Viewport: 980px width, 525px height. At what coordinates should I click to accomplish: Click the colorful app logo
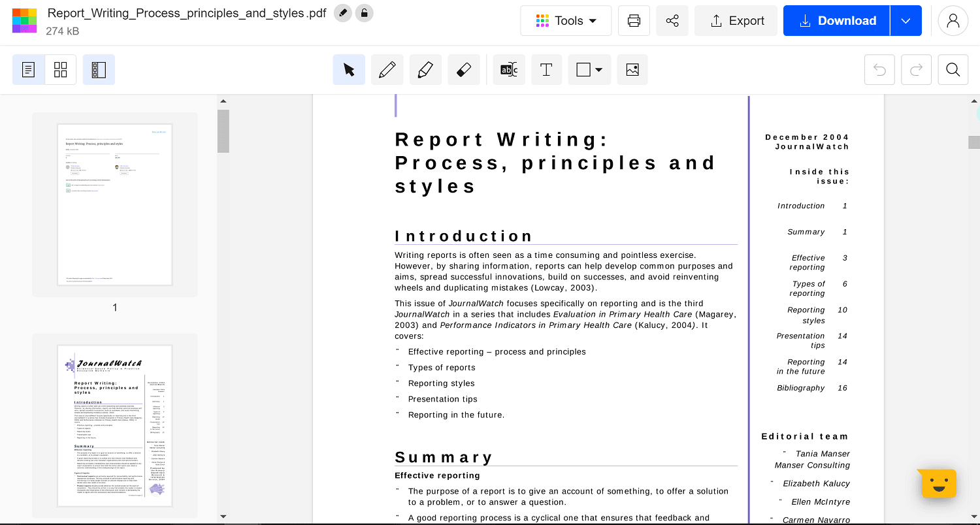[24, 21]
